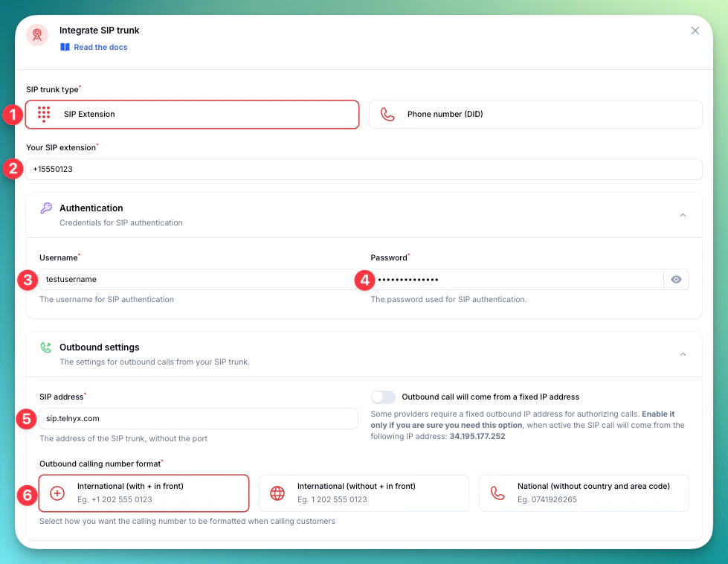
Task: Click the antenna icon in the dialog header
Action: pos(37,35)
